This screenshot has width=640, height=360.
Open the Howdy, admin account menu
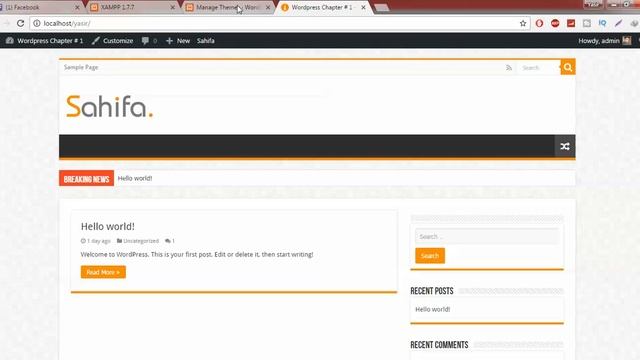point(604,41)
